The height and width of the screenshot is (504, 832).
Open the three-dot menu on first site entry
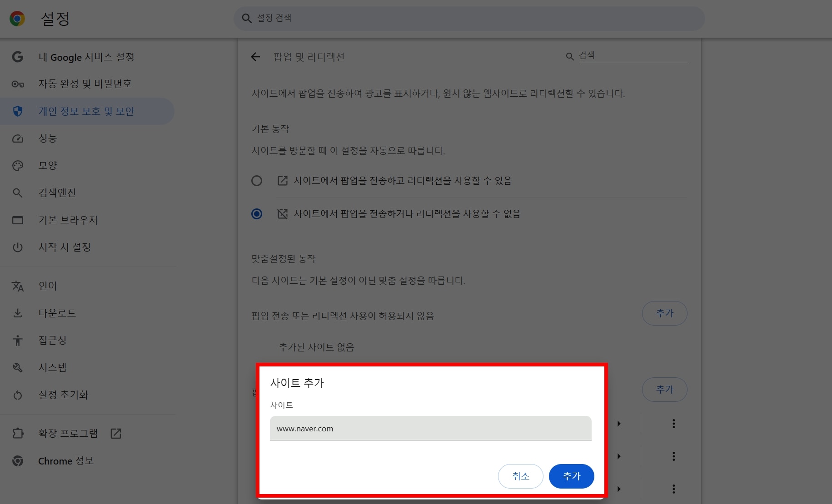673,424
